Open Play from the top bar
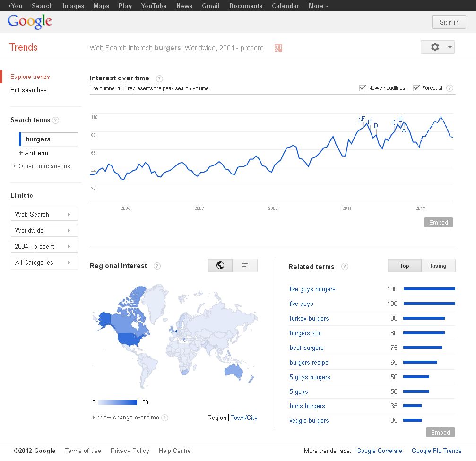476x461 pixels. [x=125, y=6]
